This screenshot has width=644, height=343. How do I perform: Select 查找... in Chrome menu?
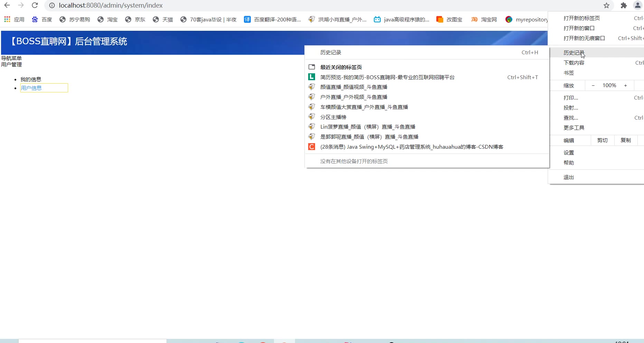pos(596,118)
